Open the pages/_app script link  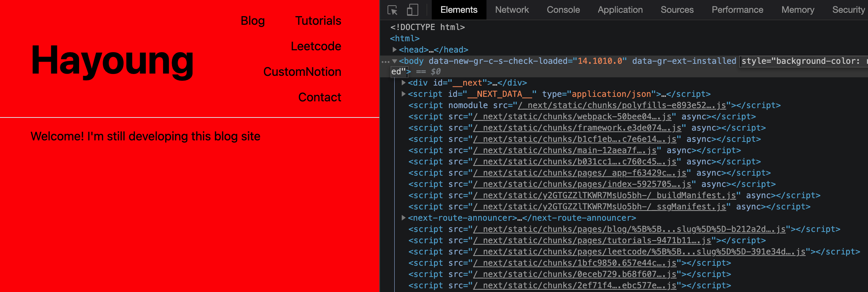point(580,173)
